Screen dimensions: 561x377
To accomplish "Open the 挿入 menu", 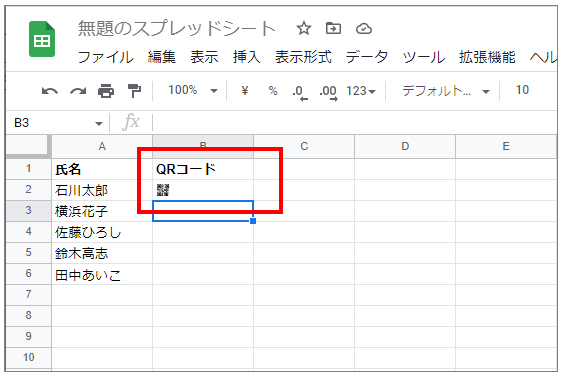I will coord(247,57).
